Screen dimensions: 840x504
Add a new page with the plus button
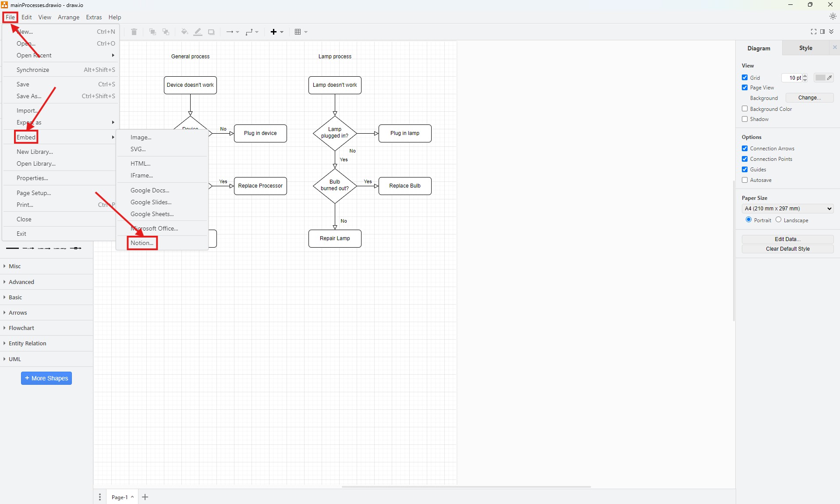(145, 497)
